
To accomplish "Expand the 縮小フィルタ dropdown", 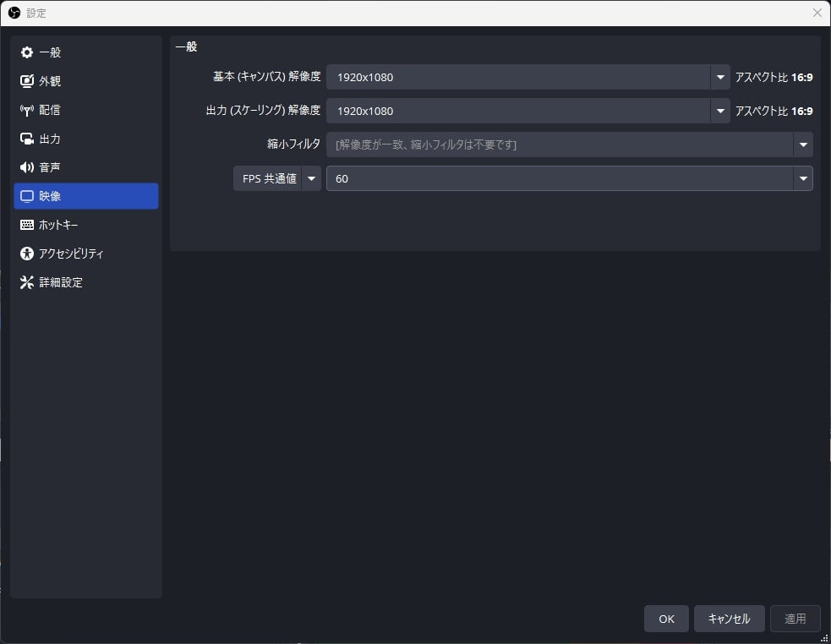I will pyautogui.click(x=802, y=145).
